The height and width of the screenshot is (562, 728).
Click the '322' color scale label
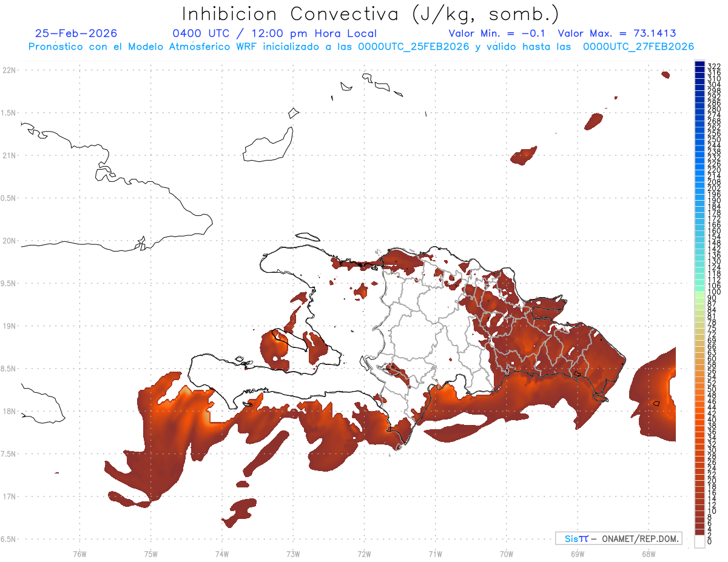coord(713,66)
